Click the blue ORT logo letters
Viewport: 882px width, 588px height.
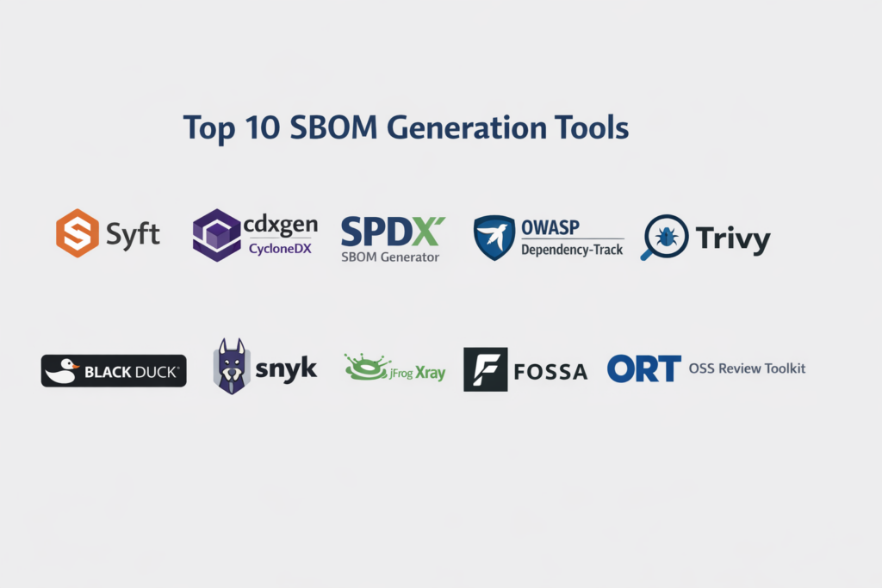[643, 368]
